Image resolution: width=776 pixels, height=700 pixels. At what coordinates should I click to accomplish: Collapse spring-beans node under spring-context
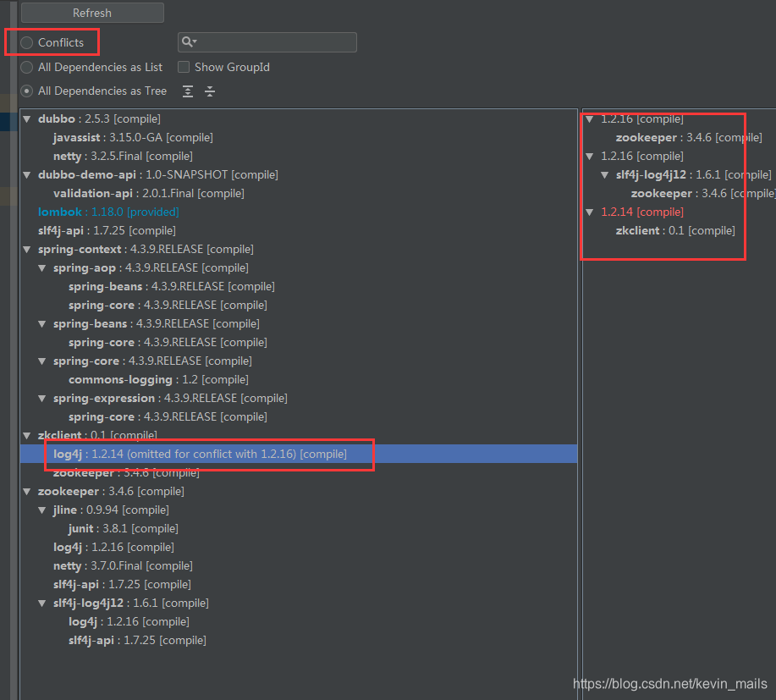point(42,324)
